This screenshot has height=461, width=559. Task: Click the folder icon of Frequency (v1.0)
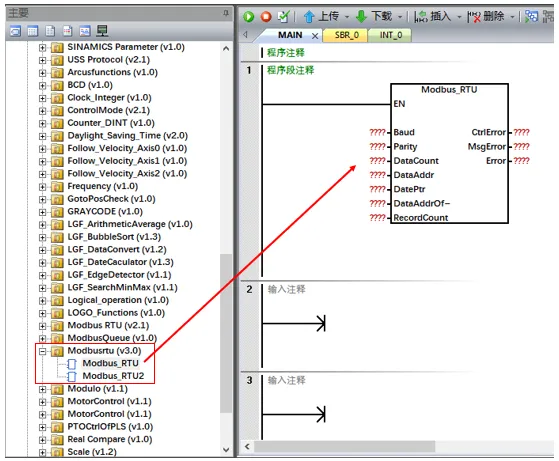(x=57, y=187)
